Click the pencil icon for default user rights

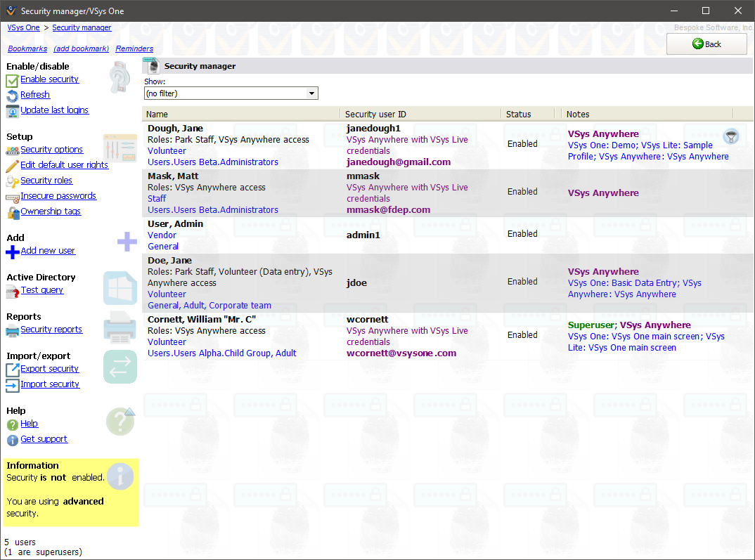[x=12, y=166]
